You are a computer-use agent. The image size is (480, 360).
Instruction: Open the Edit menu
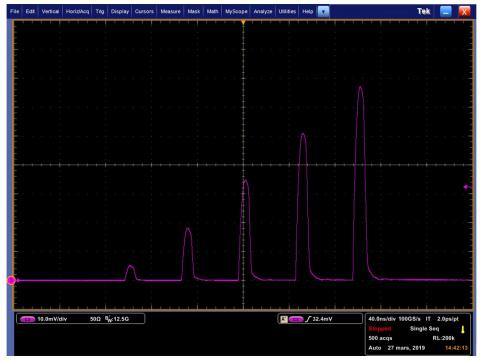coord(30,11)
